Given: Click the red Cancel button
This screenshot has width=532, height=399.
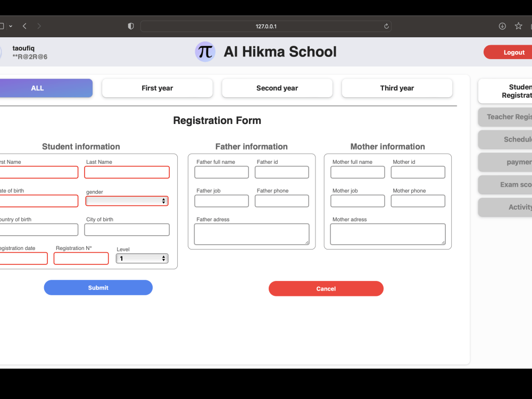Looking at the screenshot, I should [x=326, y=289].
